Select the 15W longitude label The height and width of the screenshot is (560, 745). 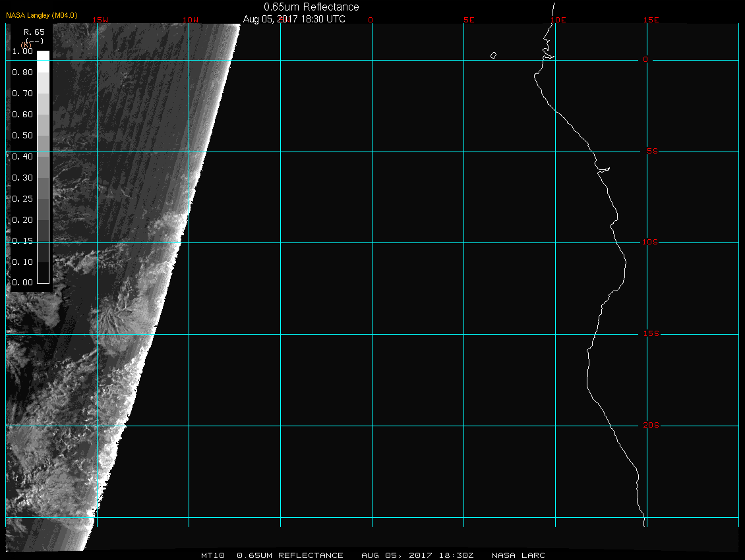[x=100, y=20]
